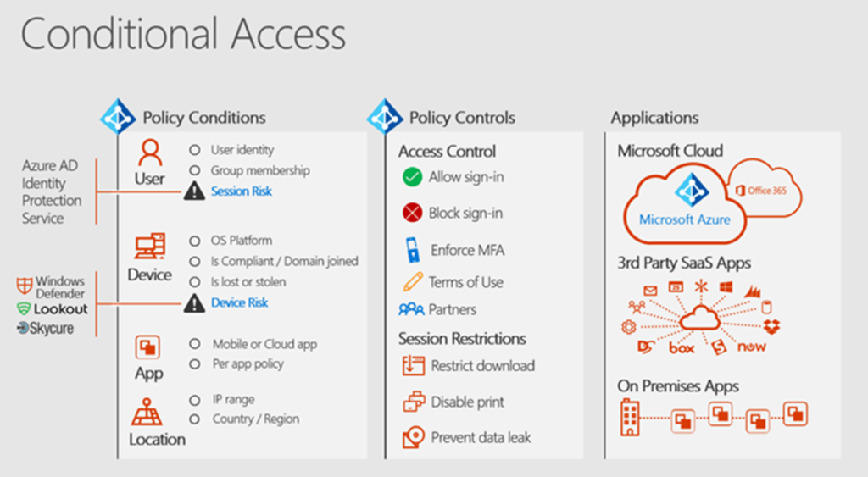
Task: Click the Location map pin icon
Action: pos(147,412)
